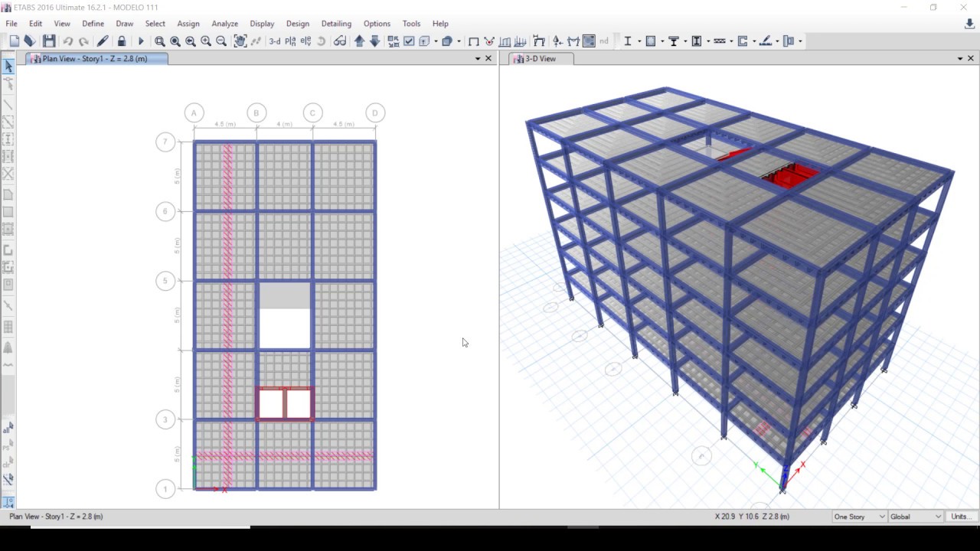Close the 3-D View pane
This screenshot has height=551, width=980.
tap(971, 59)
